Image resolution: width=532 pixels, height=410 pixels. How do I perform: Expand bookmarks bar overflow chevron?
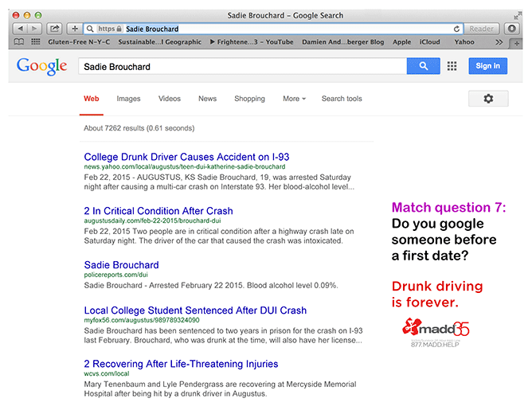click(x=499, y=42)
